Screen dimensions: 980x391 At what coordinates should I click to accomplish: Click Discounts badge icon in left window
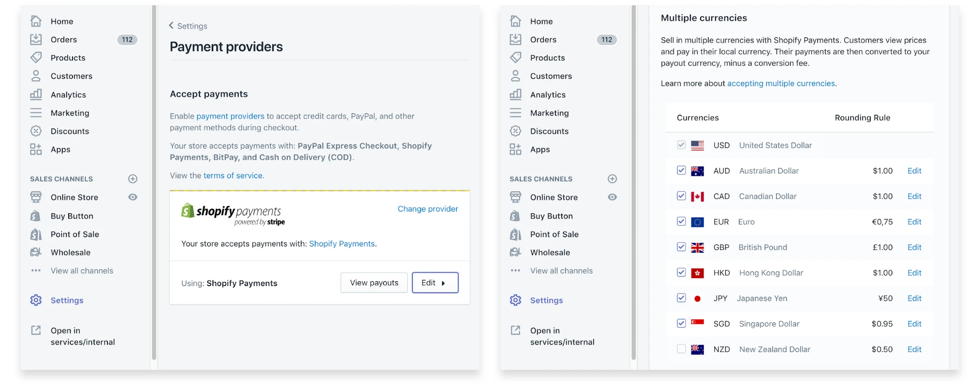tap(36, 131)
